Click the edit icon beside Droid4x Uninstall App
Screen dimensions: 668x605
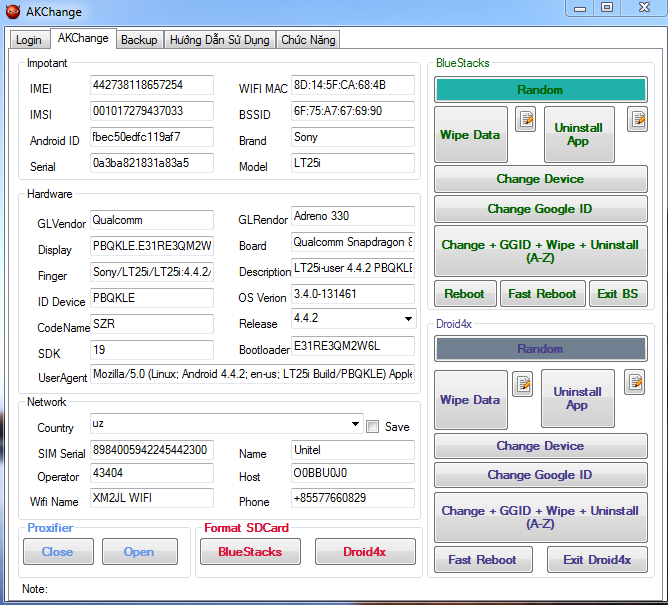634,382
